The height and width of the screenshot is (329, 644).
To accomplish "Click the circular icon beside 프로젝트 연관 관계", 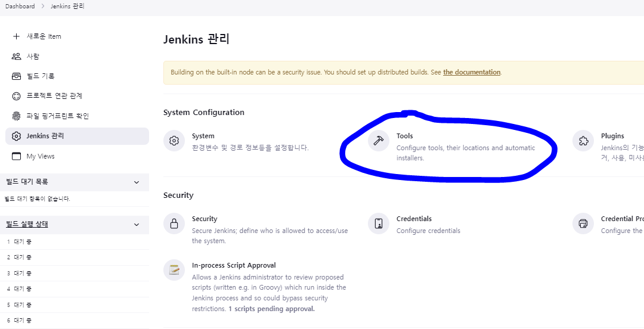I will coord(16,96).
